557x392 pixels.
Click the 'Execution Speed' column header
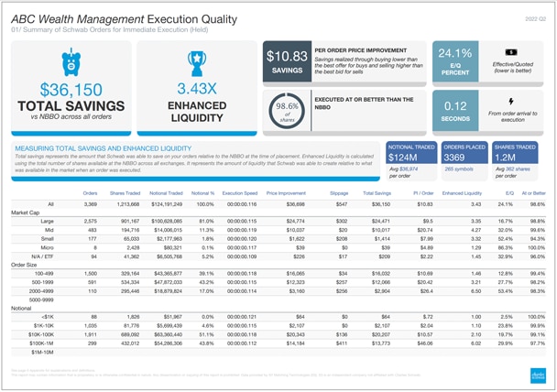[x=240, y=193]
